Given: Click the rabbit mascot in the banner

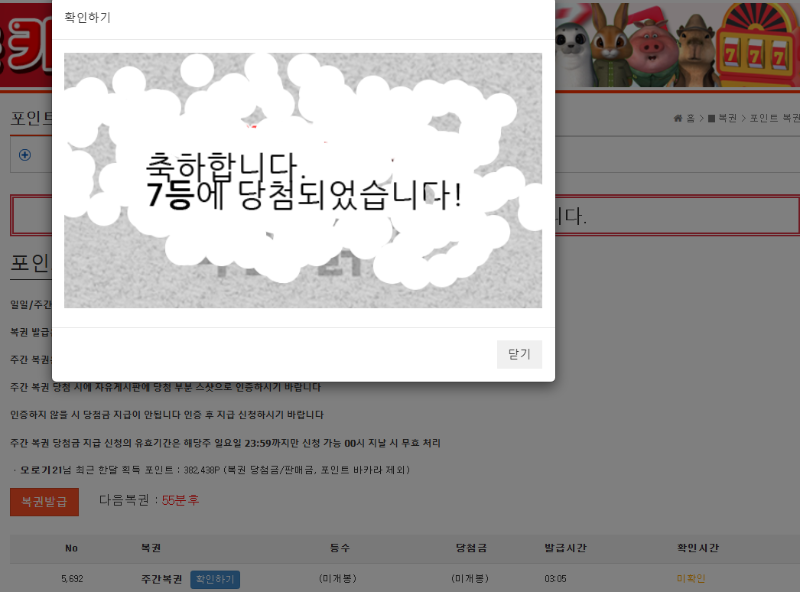Looking at the screenshot, I should coord(609,43).
